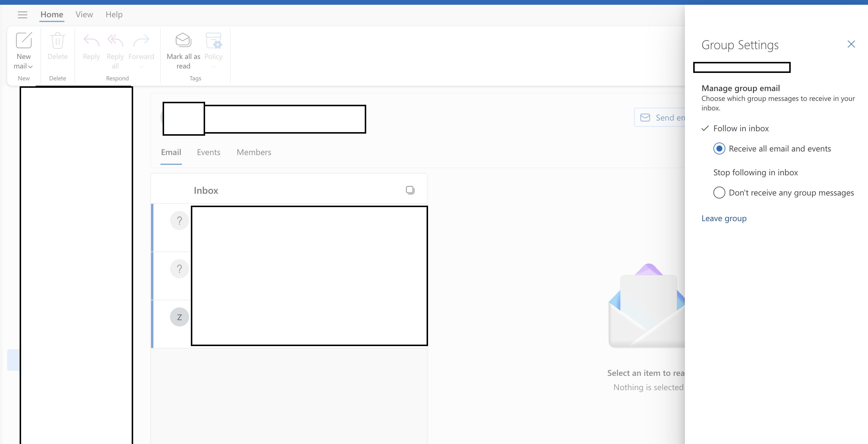The image size is (868, 444).
Task: Click the Forward arrow icon
Action: point(141,40)
